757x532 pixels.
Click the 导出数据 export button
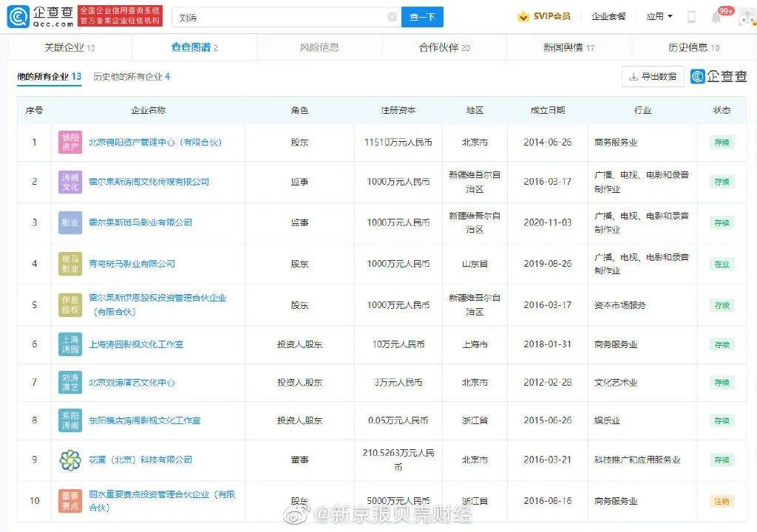[x=653, y=76]
